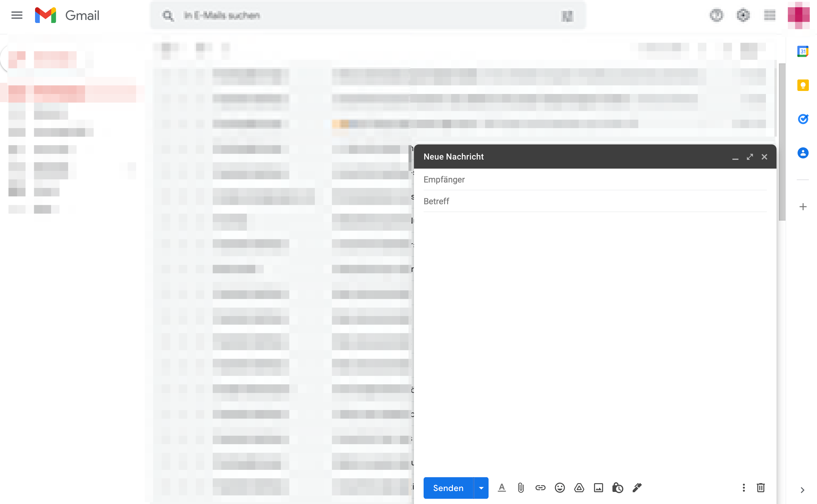
Task: Click the insert photo icon
Action: coord(598,488)
